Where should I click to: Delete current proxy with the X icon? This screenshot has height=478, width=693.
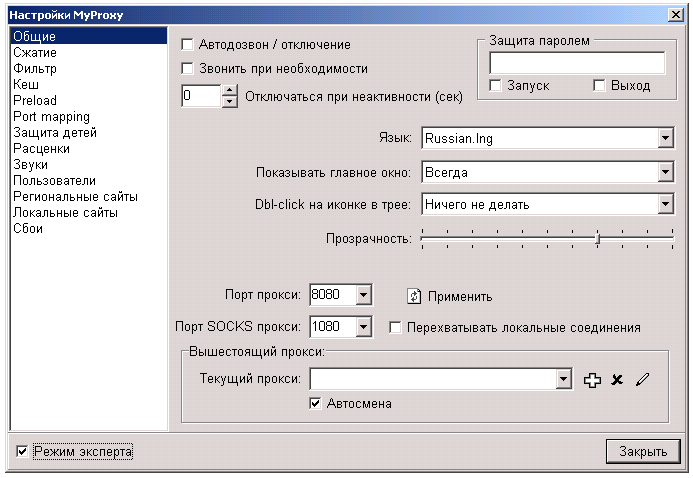pyautogui.click(x=617, y=379)
